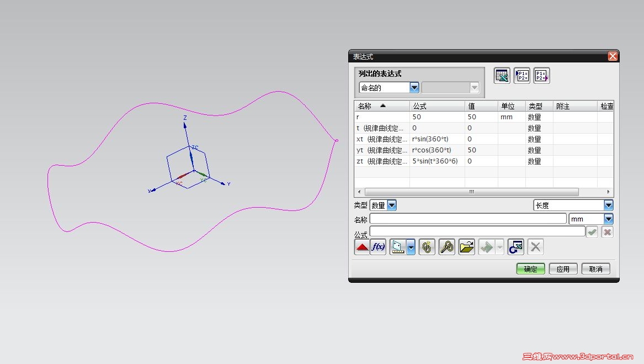The width and height of the screenshot is (644, 364).
Task: Click the 值 column header
Action: point(481,106)
